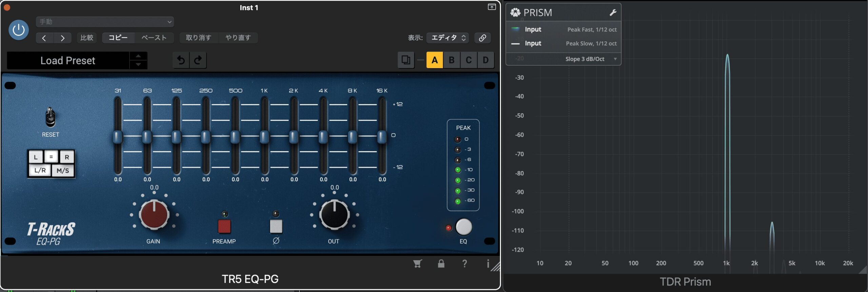Expand the Slope 3 dB/Oct dropdown

(590, 59)
